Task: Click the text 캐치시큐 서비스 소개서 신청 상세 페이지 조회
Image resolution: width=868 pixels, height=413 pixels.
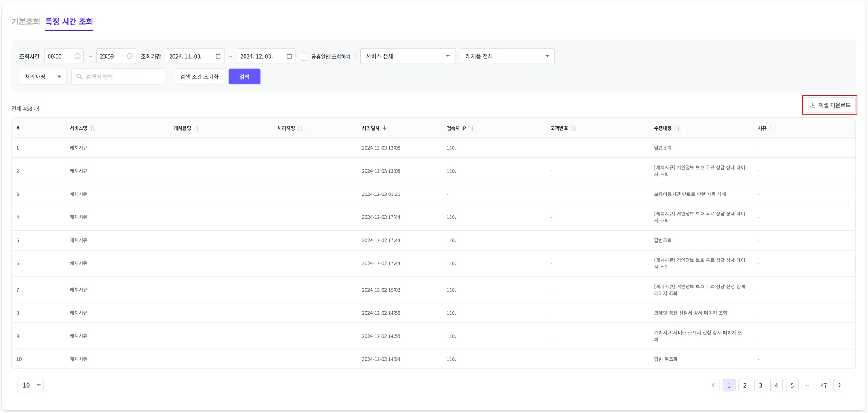Action: 698,336
